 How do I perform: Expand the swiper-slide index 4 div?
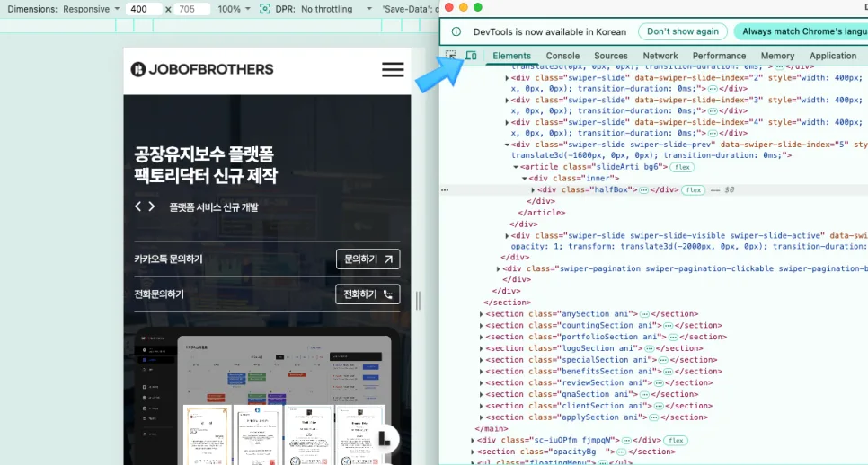click(507, 122)
